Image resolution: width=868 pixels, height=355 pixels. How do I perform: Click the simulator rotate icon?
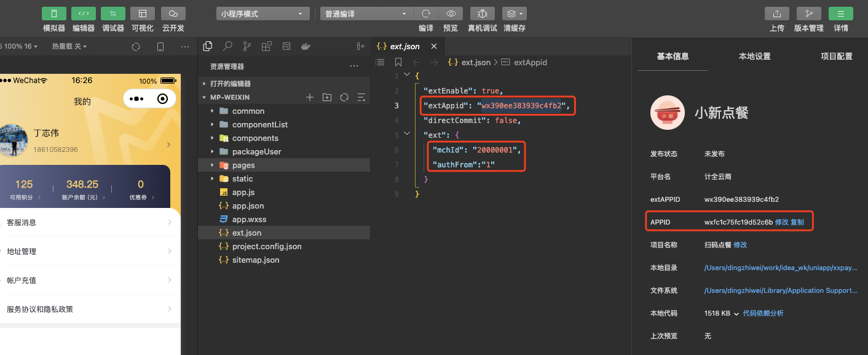pyautogui.click(x=136, y=47)
